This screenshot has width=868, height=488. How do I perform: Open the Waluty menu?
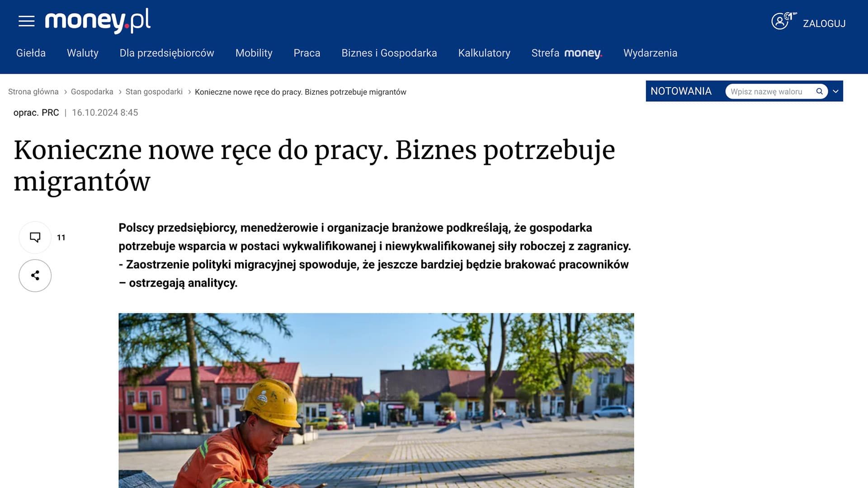click(83, 53)
